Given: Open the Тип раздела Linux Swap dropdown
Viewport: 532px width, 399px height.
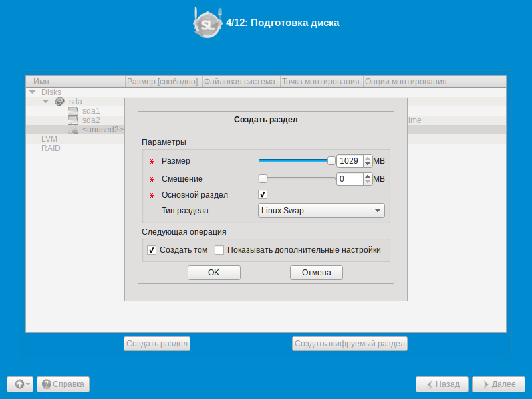Looking at the screenshot, I should [x=321, y=211].
